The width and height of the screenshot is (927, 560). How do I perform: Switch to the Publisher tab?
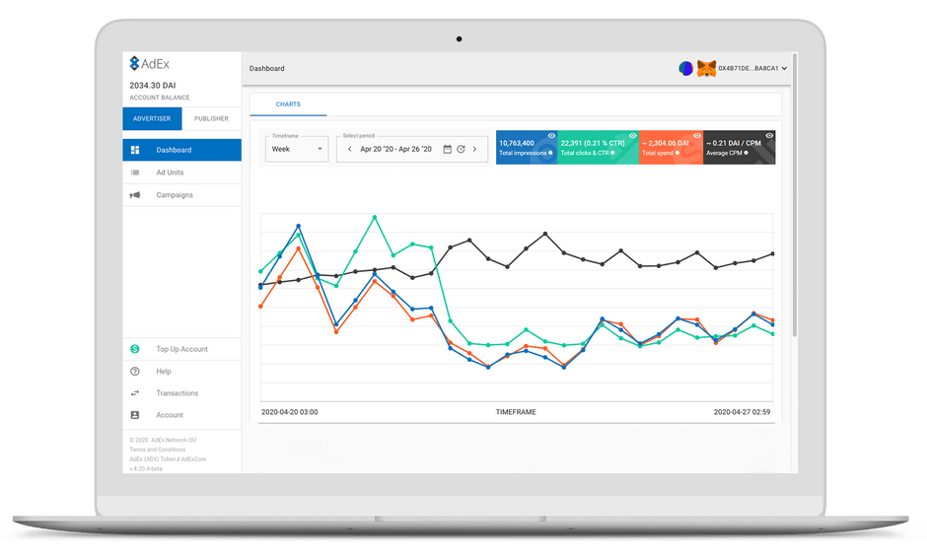[211, 119]
